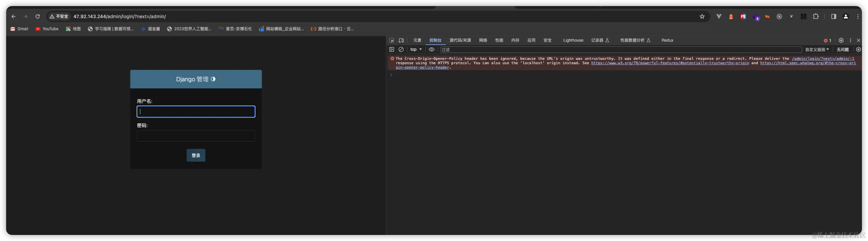Open DevTools settings gear in tab bar
The width and height of the screenshot is (868, 241).
[x=841, y=41]
